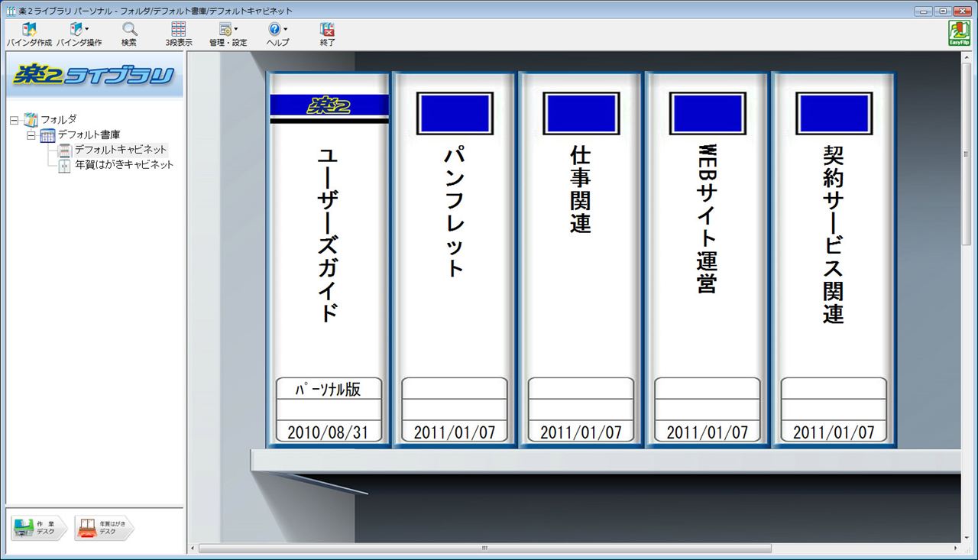The width and height of the screenshot is (978, 560).
Task: Select デフォルトキャビネット in the tree
Action: (120, 150)
